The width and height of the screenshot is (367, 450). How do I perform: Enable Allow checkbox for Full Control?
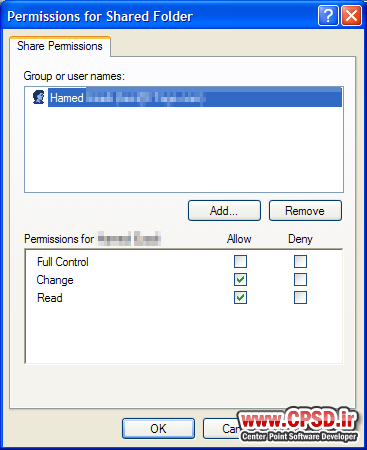click(240, 262)
